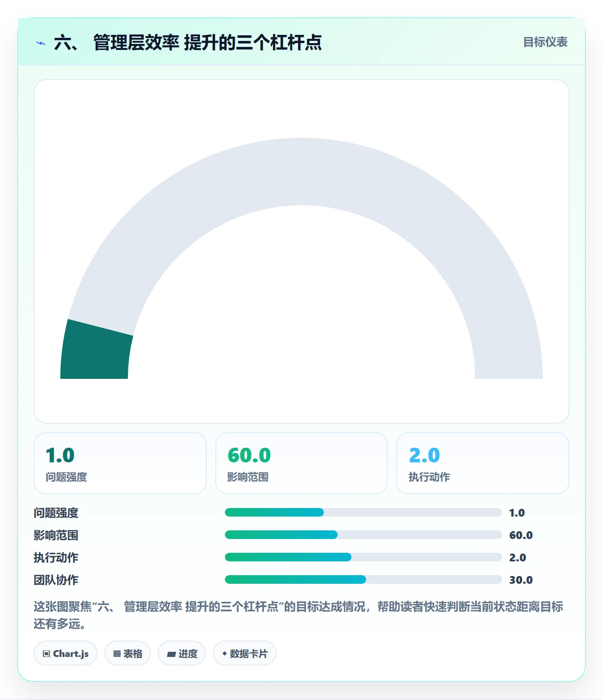
Task: Click the 问题强度 progress bar
Action: click(x=363, y=512)
